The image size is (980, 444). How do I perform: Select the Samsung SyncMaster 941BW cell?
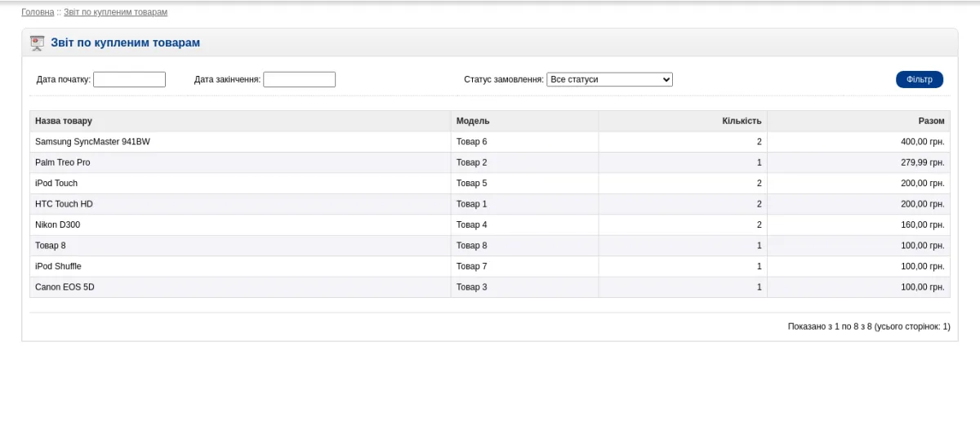pyautogui.click(x=240, y=142)
